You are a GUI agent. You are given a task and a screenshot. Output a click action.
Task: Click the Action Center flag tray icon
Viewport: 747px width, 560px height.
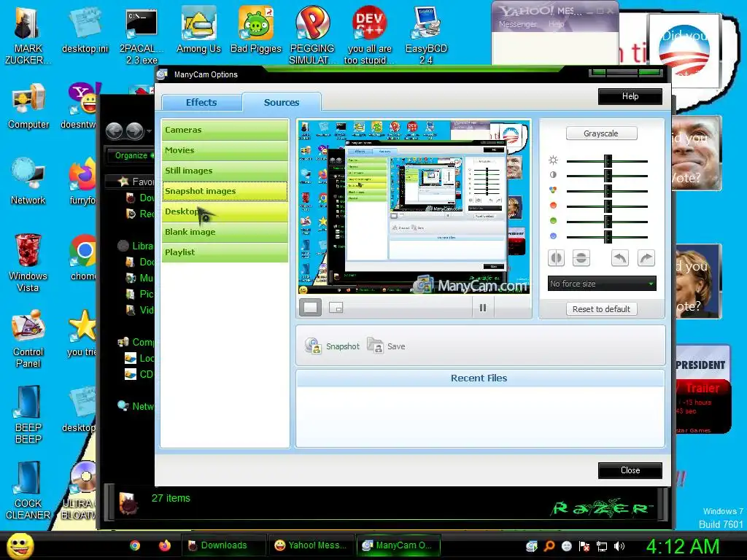(x=584, y=546)
